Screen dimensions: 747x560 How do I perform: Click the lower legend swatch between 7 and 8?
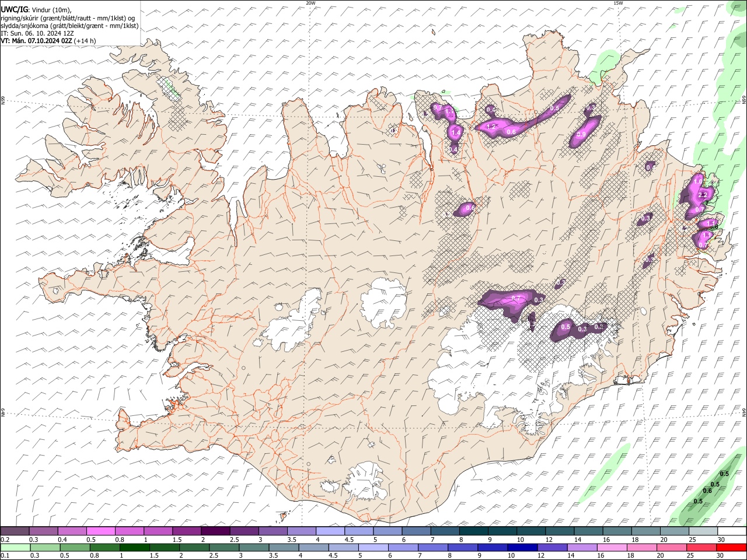[432, 547]
